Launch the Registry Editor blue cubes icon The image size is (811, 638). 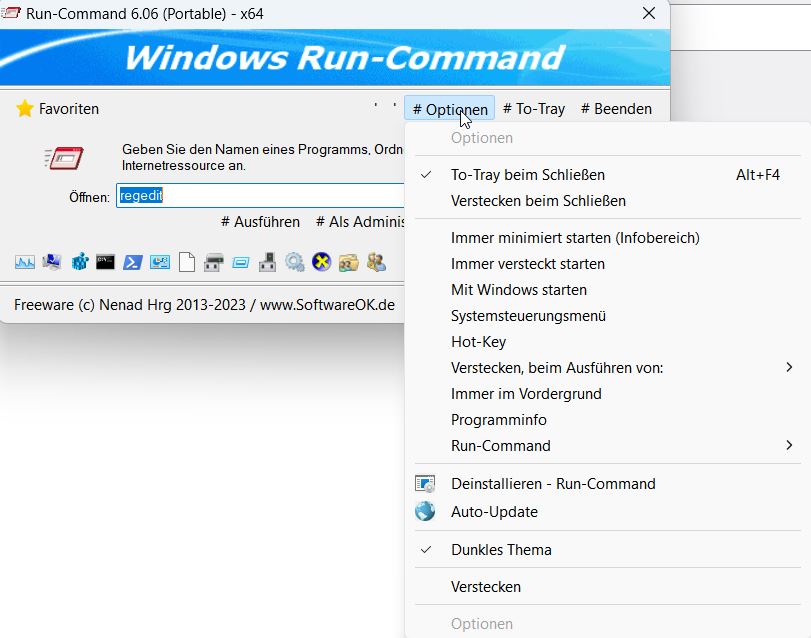pos(80,263)
